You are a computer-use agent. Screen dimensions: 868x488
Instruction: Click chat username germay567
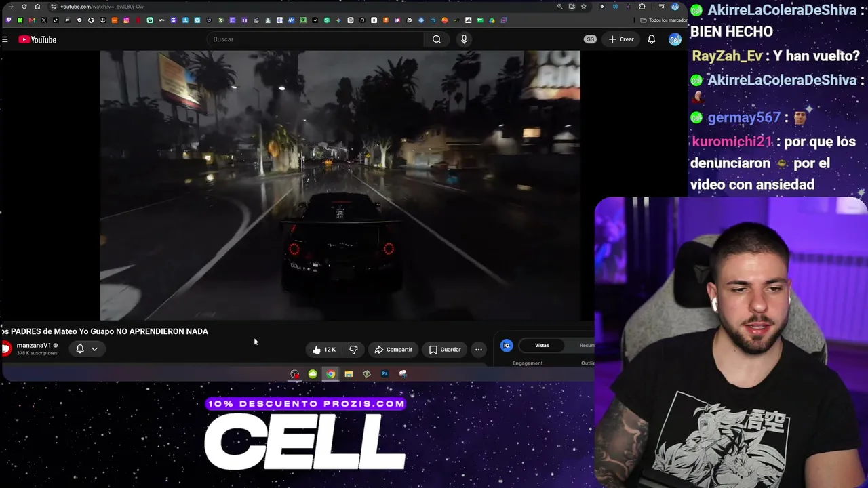click(x=744, y=117)
